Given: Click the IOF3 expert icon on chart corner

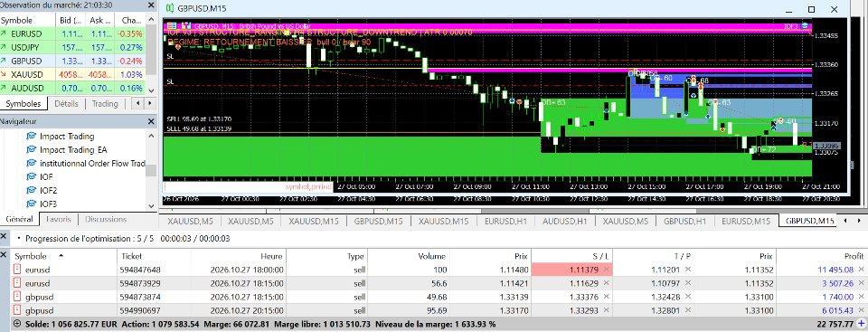Looking at the screenshot, I should pos(805,25).
